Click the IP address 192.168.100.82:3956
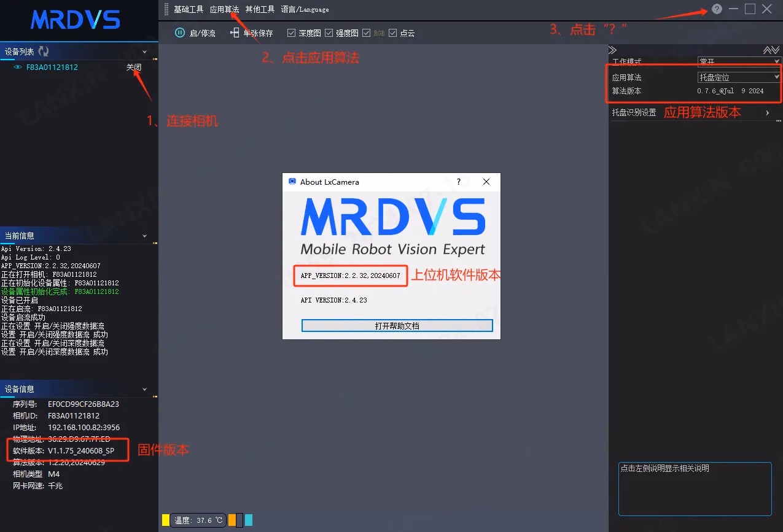783x532 pixels. 84,428
